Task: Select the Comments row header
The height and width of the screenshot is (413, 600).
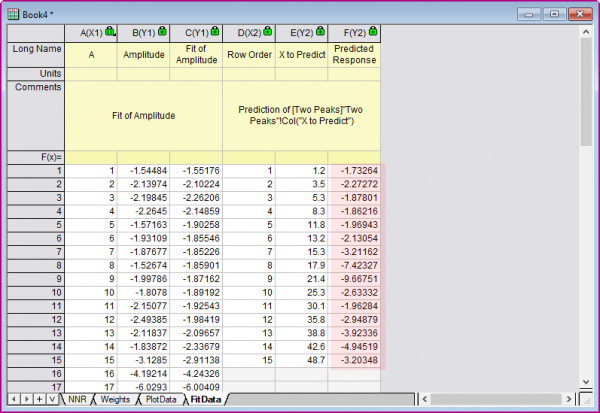Action: coord(36,88)
